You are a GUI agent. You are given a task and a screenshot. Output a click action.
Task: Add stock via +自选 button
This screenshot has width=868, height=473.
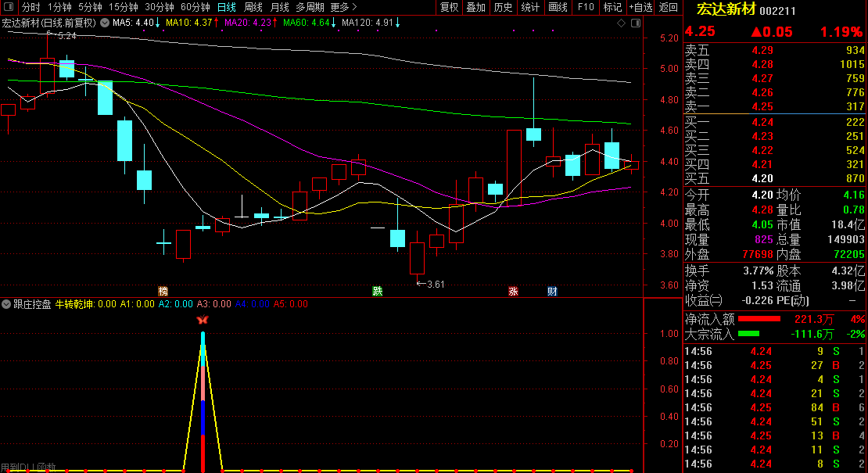point(640,7)
